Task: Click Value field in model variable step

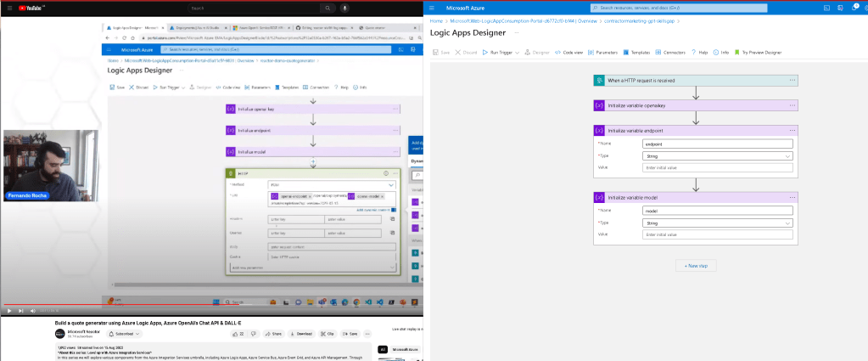Action: [x=718, y=234]
